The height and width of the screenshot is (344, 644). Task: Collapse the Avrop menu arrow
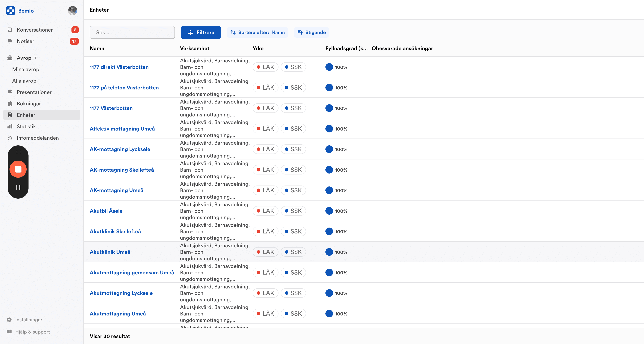[x=36, y=58]
